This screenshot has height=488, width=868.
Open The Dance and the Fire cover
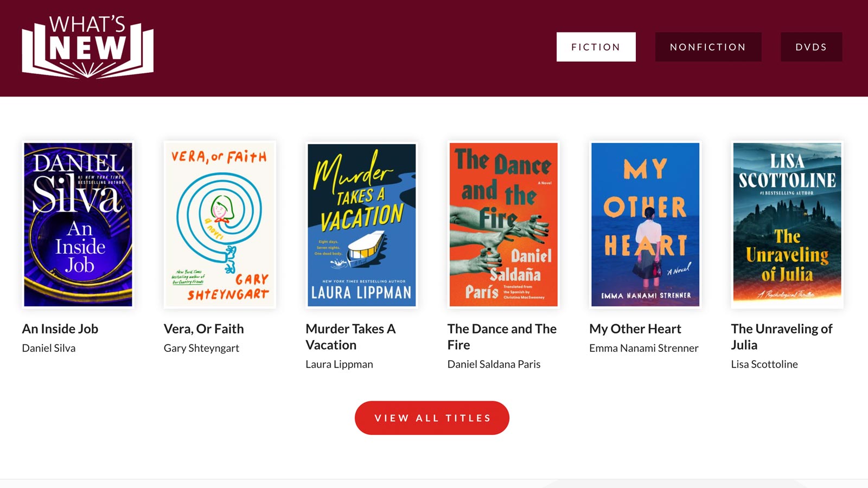[503, 224]
